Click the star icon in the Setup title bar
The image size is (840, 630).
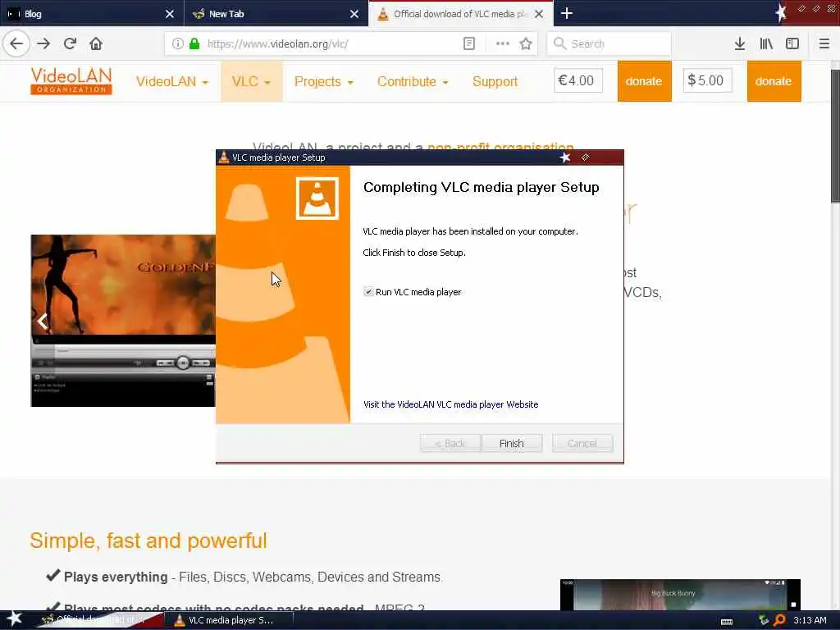(565, 157)
